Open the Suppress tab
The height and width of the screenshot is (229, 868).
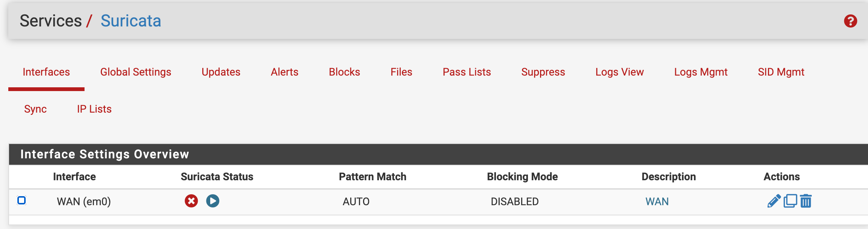[x=543, y=72]
